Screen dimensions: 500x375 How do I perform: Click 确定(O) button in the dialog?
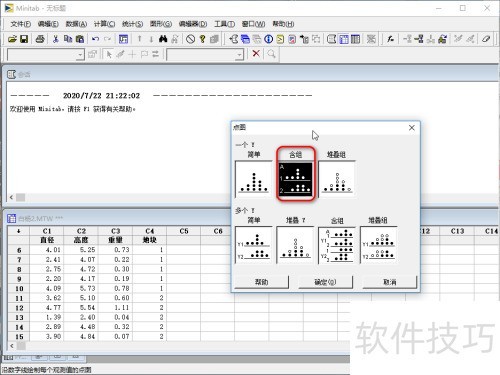pos(325,282)
